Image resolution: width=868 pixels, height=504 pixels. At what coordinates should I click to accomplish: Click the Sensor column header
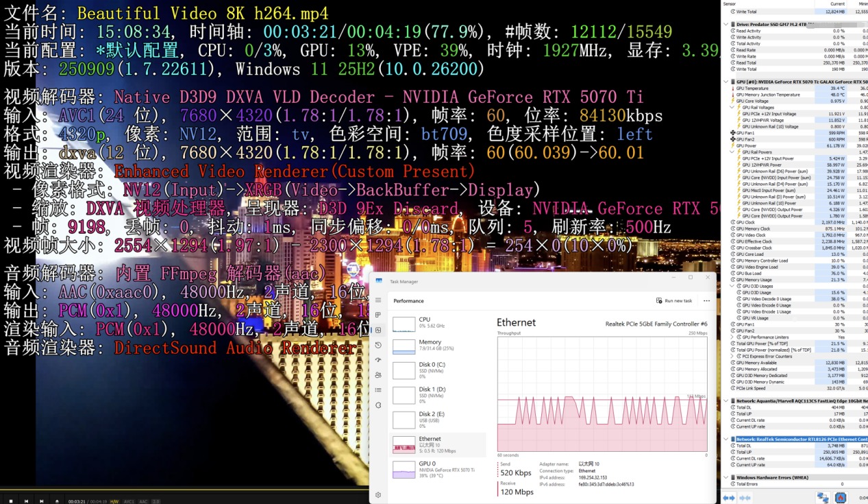point(729,4)
